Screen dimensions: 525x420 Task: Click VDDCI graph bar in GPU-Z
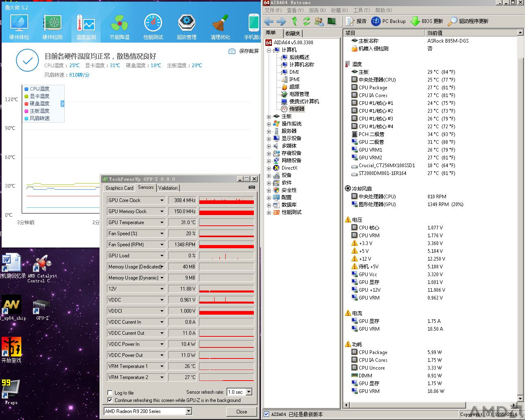click(226, 311)
